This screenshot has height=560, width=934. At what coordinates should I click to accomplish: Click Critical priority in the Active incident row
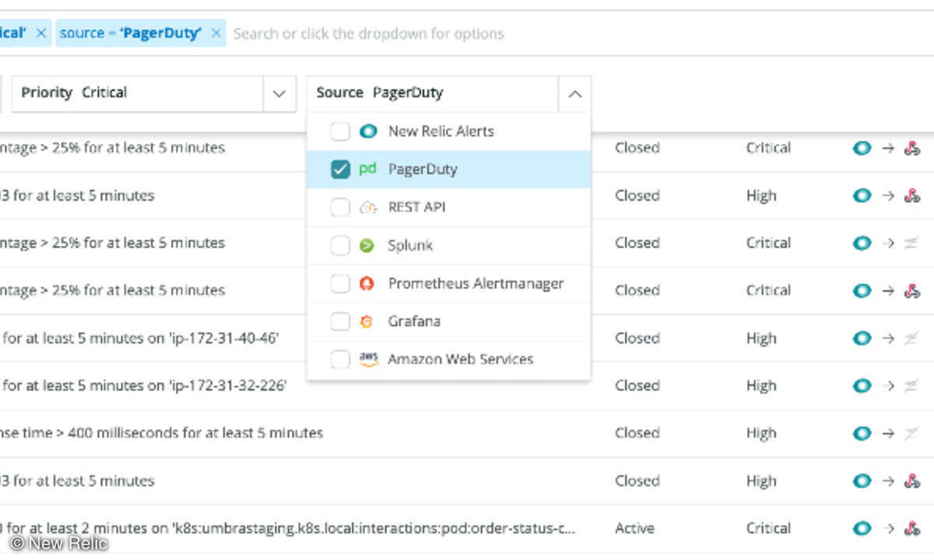click(x=768, y=529)
